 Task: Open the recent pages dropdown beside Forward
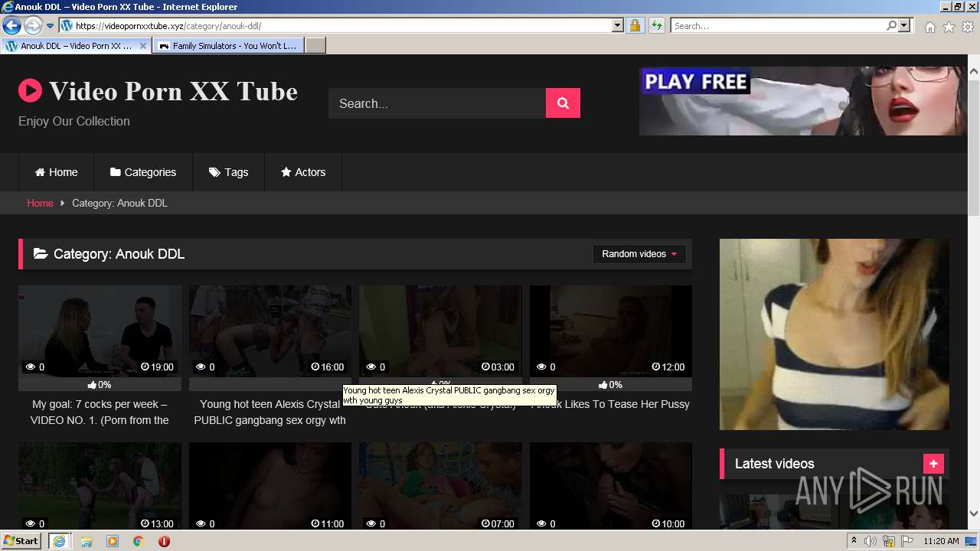tap(51, 26)
